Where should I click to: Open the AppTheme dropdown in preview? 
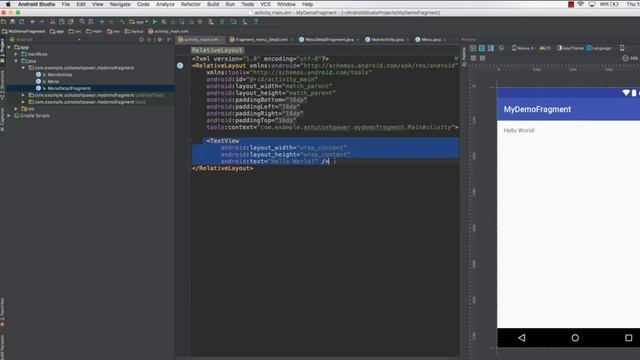point(570,48)
